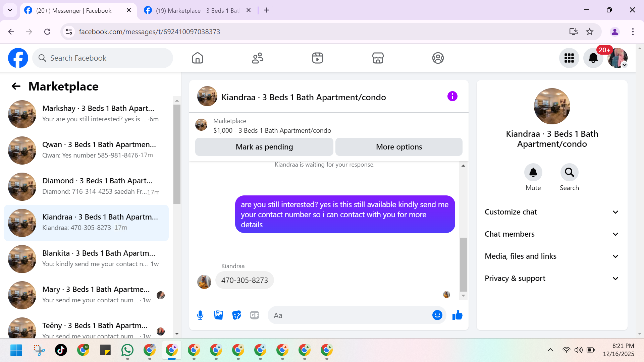Open conversation information purple icon
The image size is (644, 362).
point(452,97)
